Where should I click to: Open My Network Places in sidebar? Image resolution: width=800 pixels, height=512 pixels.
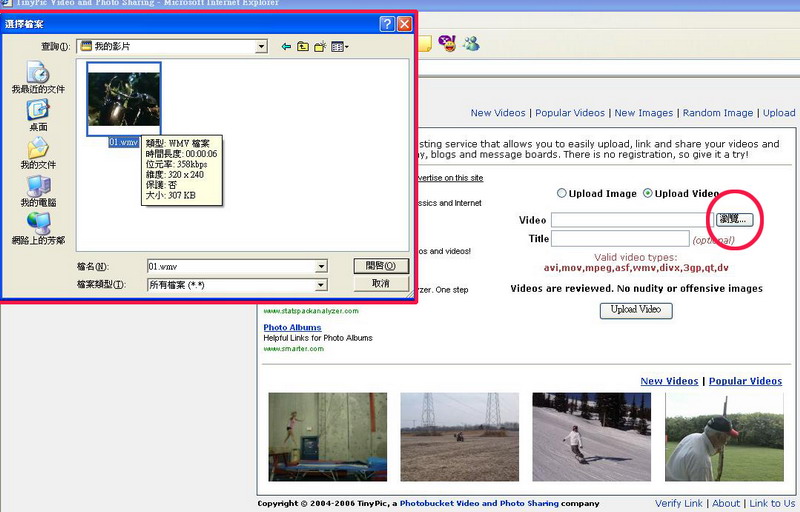(38, 229)
